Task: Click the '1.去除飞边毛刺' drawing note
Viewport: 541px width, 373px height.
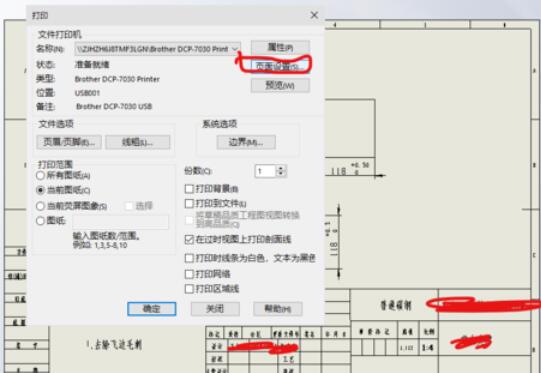Action: click(x=114, y=345)
